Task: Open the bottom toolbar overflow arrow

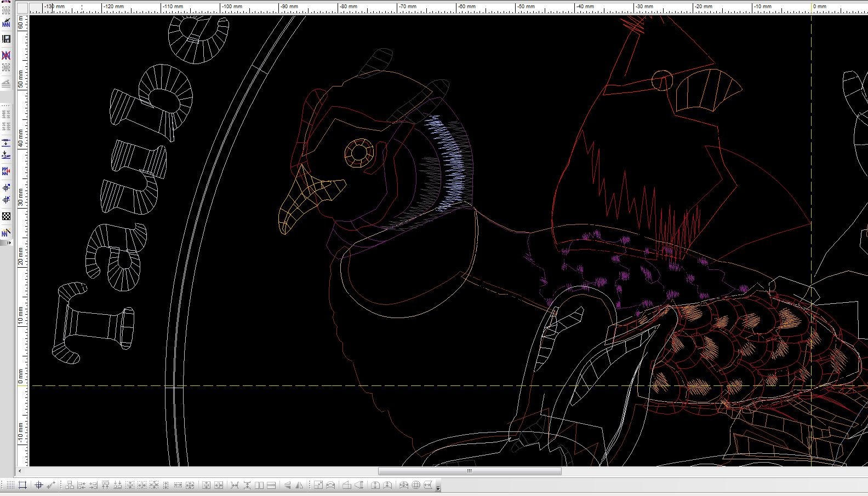Action: tap(438, 488)
